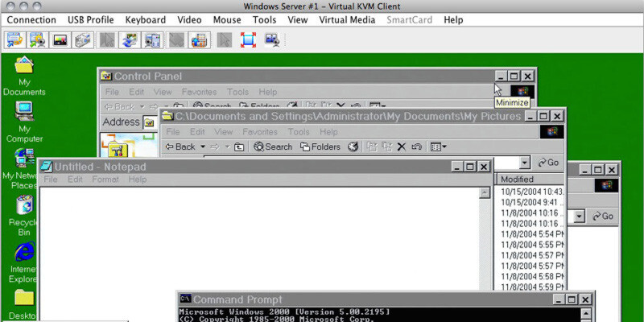Open address dropdown in the far-right window
The height and width of the screenshot is (322, 644).
point(579,216)
